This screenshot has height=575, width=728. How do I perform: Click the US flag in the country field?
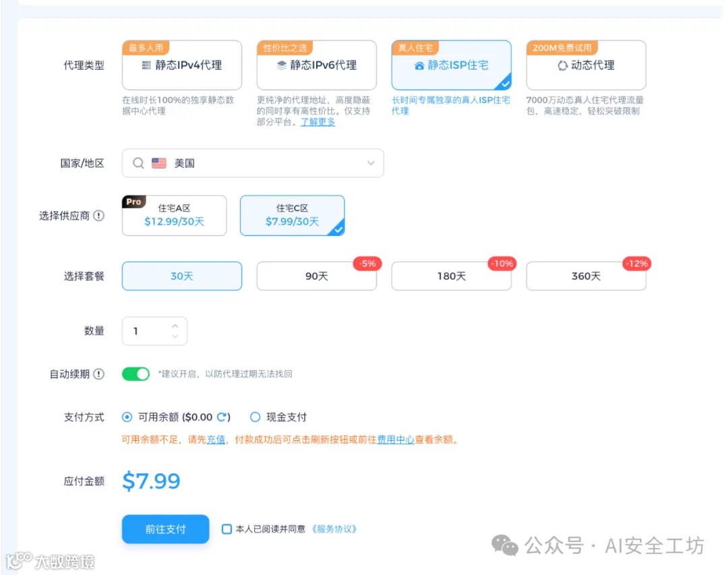click(x=159, y=162)
